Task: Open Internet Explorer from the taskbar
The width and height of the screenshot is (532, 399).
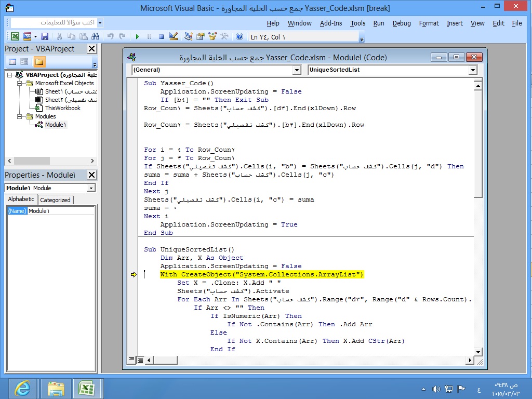Action: coord(22,389)
